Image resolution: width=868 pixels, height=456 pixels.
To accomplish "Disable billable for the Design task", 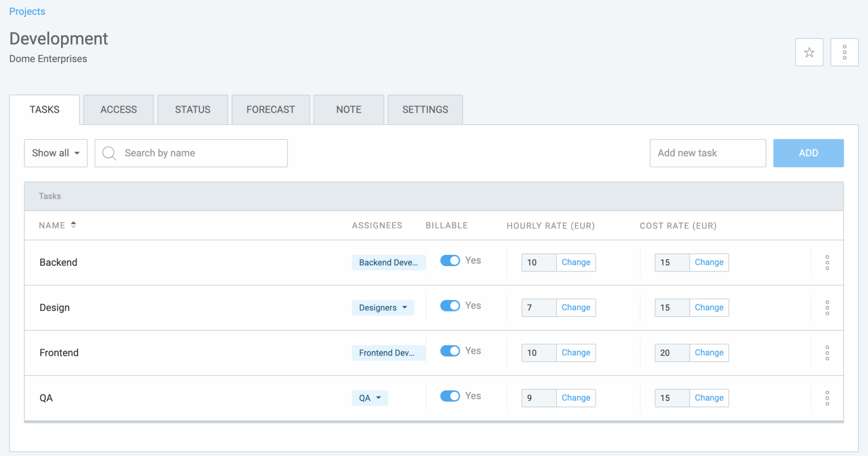I will 450,306.
